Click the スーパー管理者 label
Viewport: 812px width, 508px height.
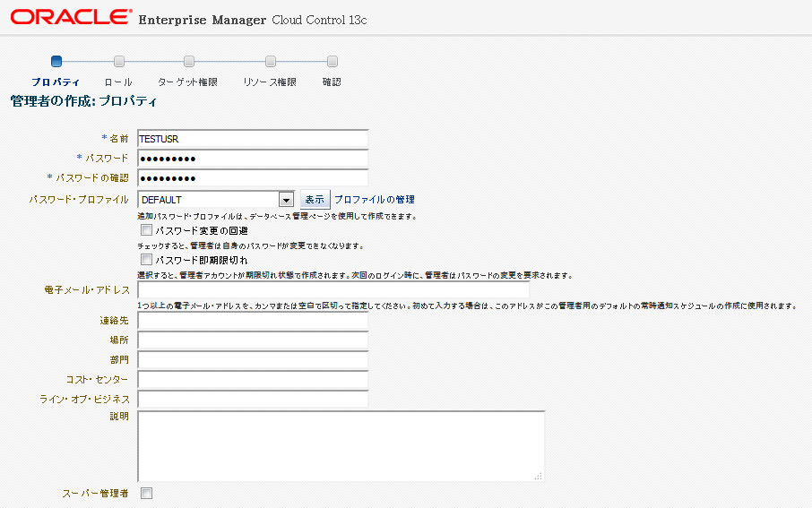tap(95, 494)
